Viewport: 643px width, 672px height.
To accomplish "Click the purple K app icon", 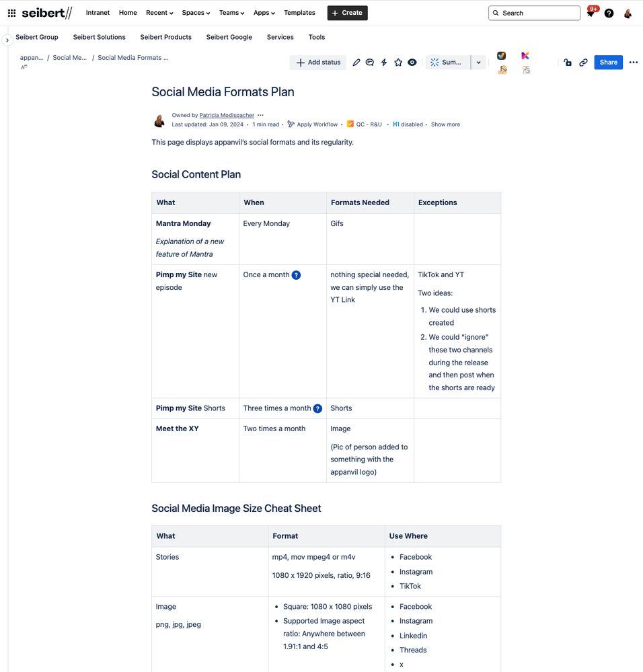I will coord(525,56).
